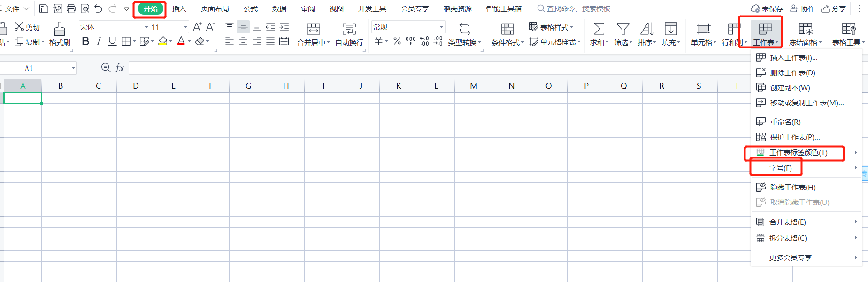Click the Fill (填充) icon

[x=671, y=29]
